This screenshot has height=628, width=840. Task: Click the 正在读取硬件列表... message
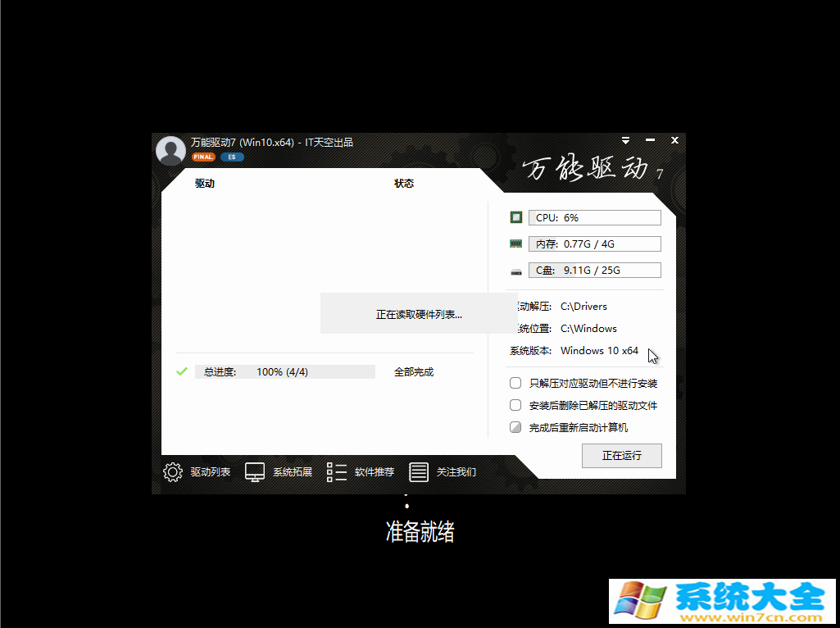pos(419,315)
